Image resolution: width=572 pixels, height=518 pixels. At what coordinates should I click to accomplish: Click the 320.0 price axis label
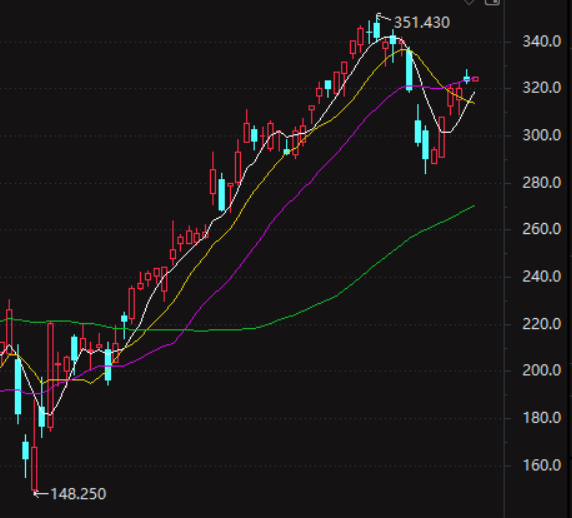(542, 88)
